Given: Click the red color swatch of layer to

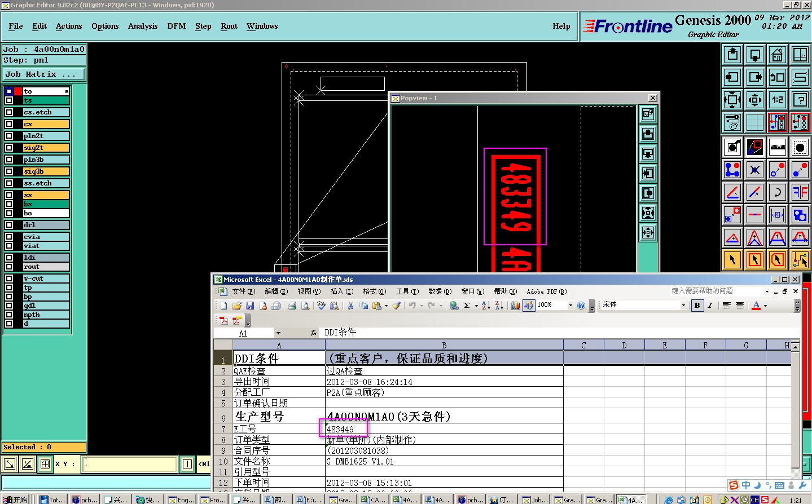Looking at the screenshot, I should pos(18,91).
